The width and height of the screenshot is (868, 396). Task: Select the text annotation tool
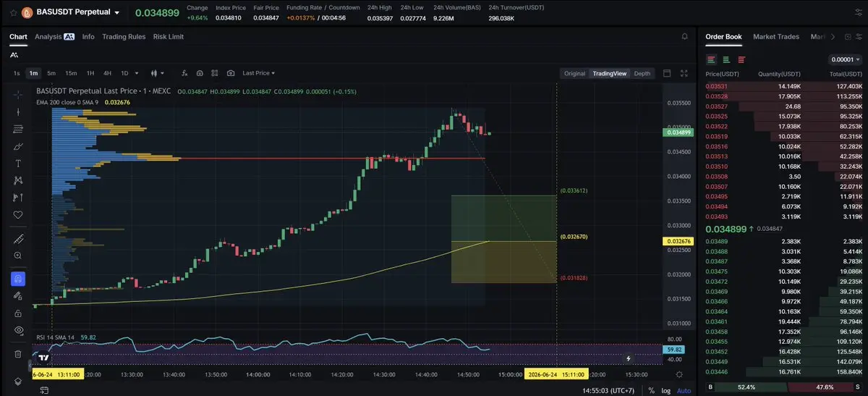tap(18, 163)
